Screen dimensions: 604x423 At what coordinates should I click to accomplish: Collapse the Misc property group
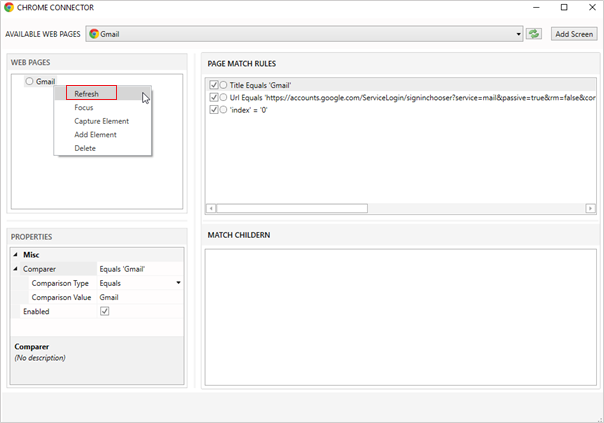click(x=16, y=255)
